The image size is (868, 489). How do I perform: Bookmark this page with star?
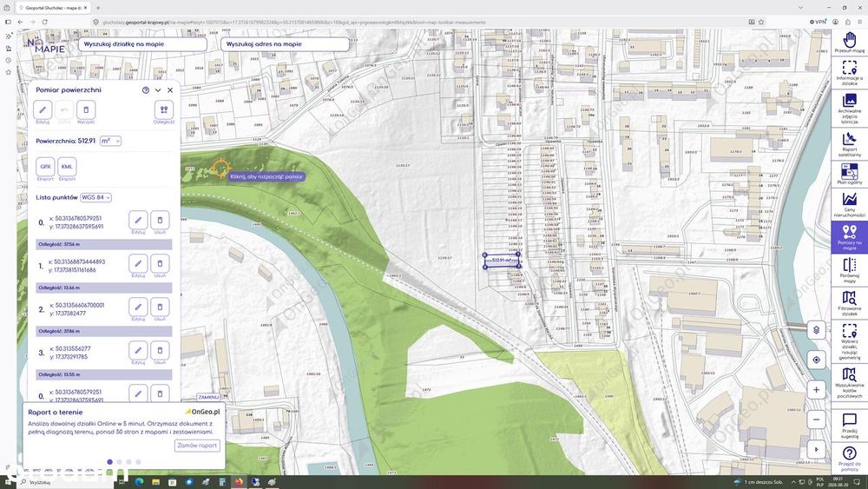tap(761, 23)
